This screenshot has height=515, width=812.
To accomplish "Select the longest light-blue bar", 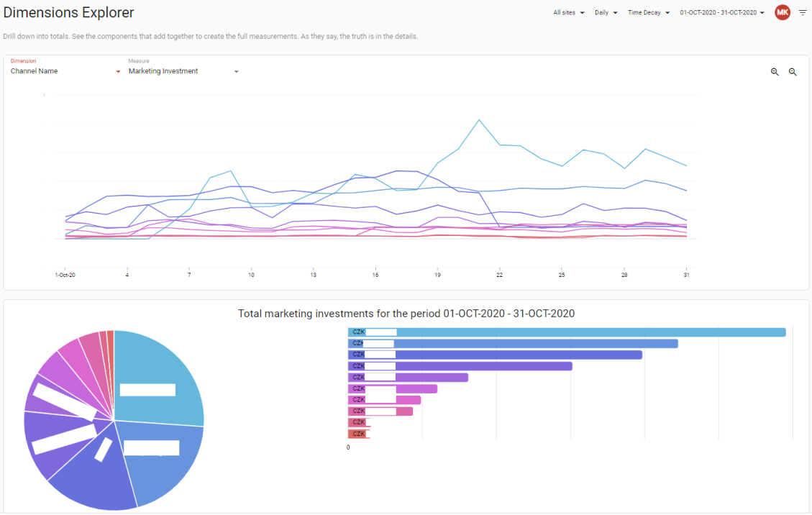I will (x=567, y=332).
